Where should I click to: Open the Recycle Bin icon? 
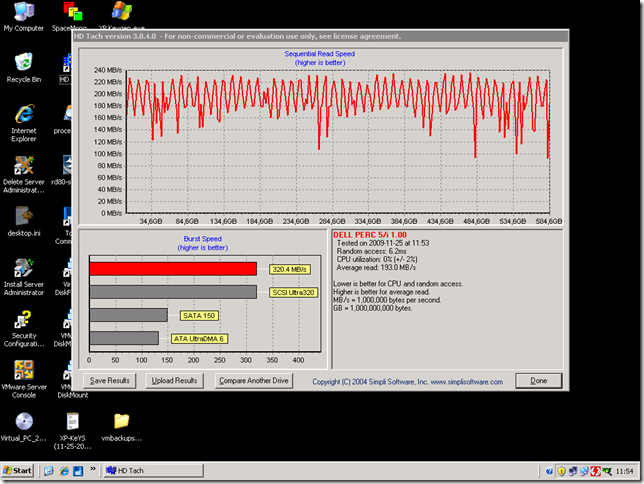[22, 63]
